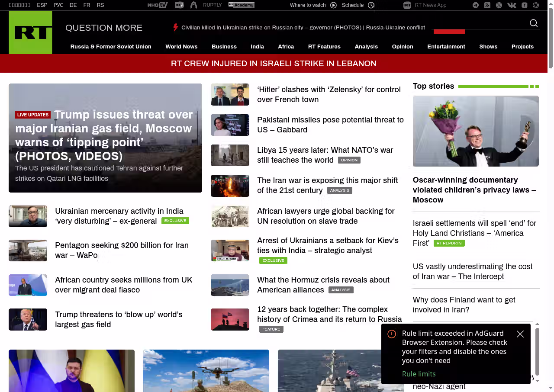The image size is (554, 392).
Task: Click the Top stories list scrollbar down arrow
Action: (537, 381)
